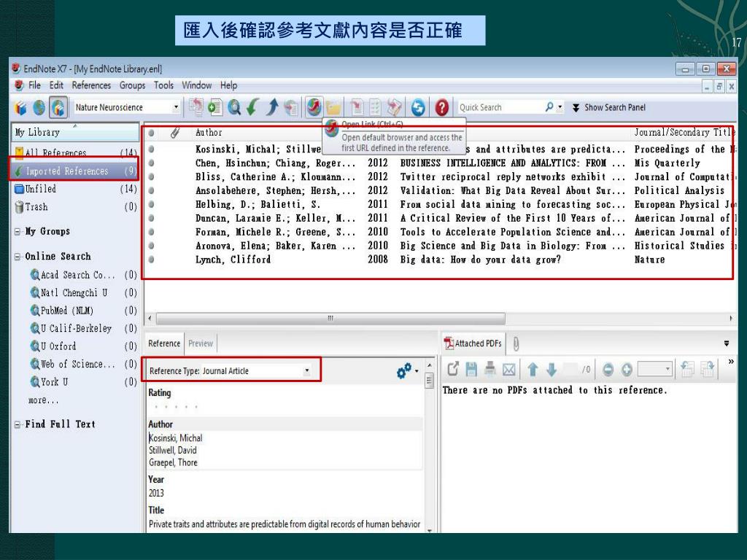Open the Help menu
Viewport: 747px width, 560px height.
click(x=228, y=85)
